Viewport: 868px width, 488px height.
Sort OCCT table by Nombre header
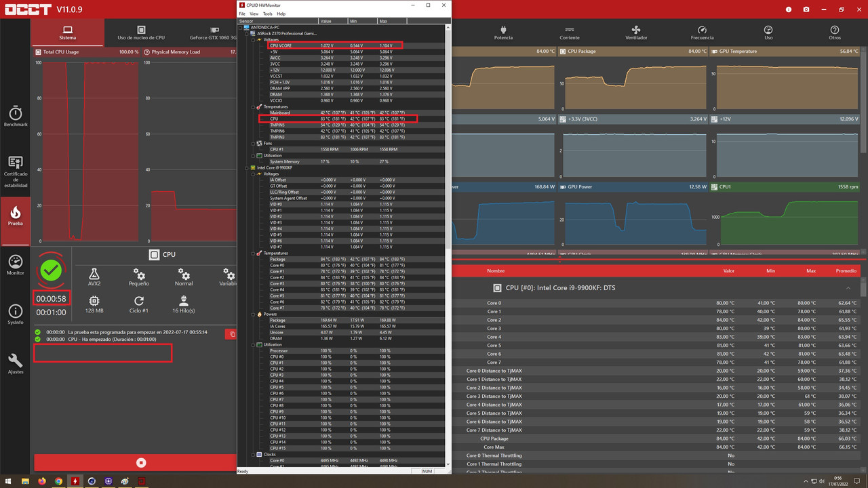coord(496,270)
